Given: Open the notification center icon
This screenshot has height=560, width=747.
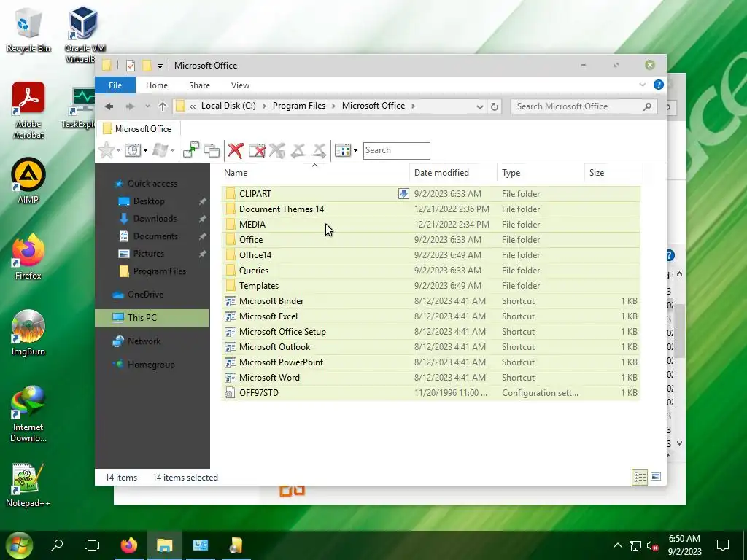Looking at the screenshot, I should pyautogui.click(x=723, y=545).
